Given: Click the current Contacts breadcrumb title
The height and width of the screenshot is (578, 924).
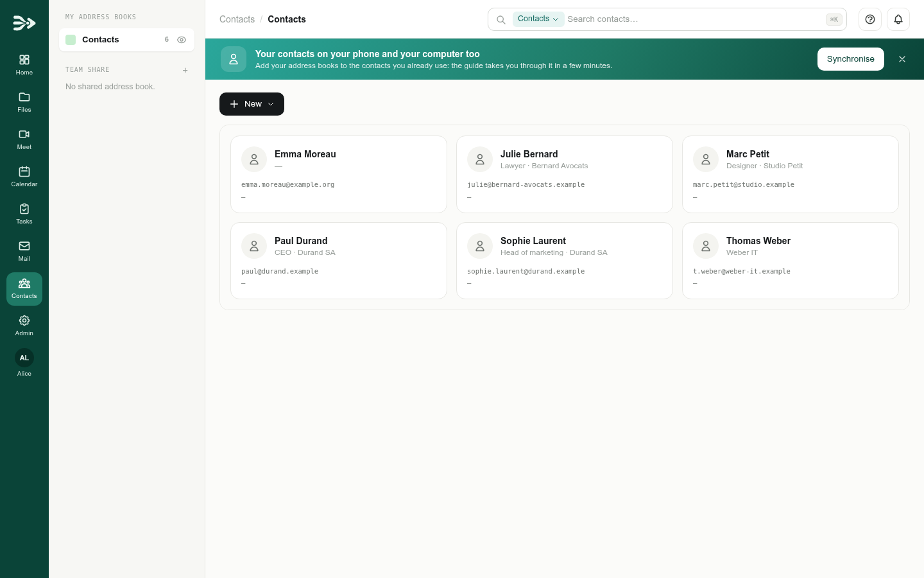Looking at the screenshot, I should [287, 19].
